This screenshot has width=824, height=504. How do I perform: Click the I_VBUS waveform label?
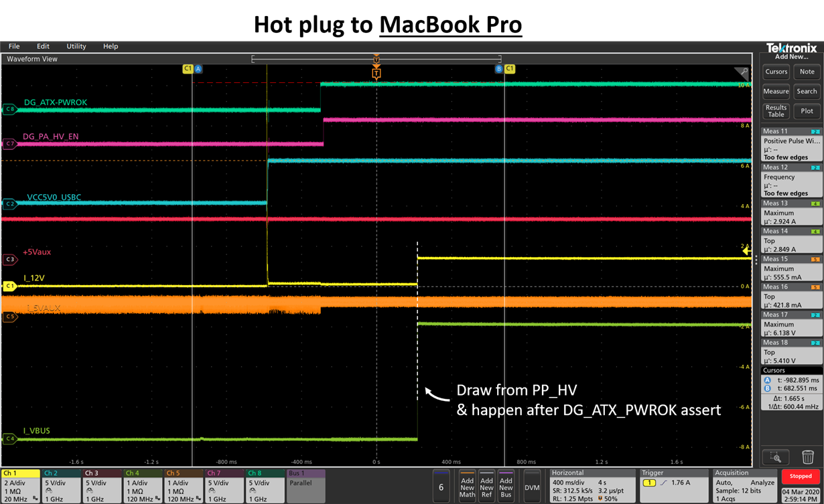coord(36,430)
